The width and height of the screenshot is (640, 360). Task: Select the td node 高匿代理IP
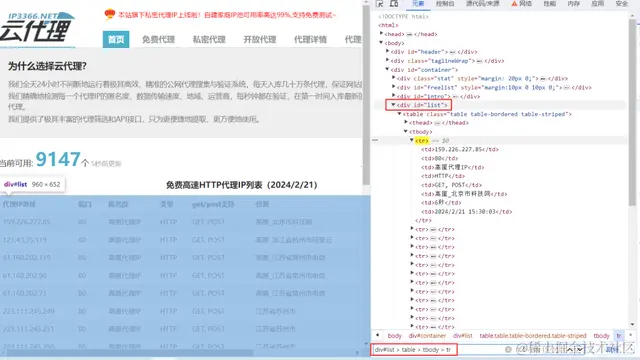pos(453,167)
